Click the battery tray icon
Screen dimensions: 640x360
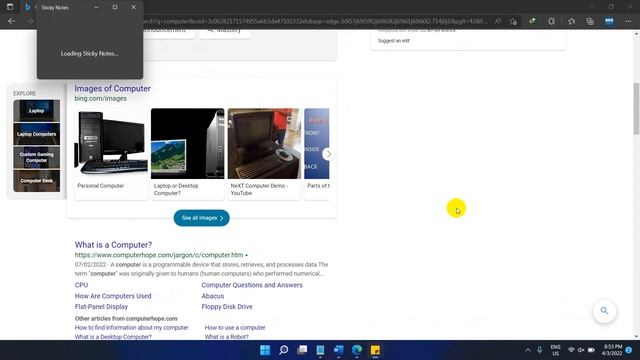point(591,350)
